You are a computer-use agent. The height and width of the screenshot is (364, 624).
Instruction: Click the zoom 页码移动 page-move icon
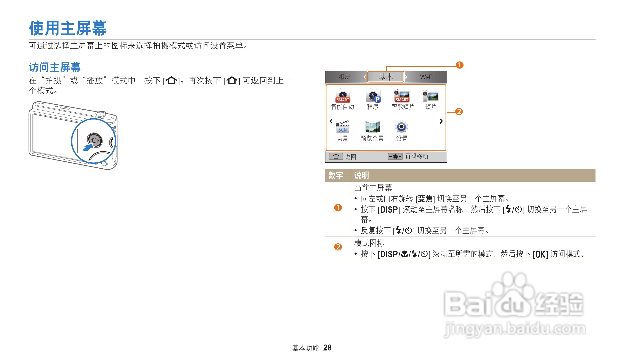(395, 156)
